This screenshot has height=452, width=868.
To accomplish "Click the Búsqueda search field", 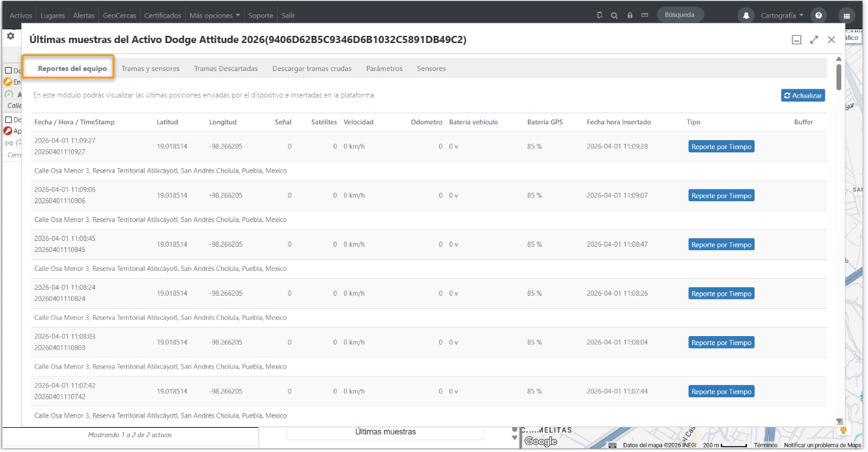I will click(x=680, y=15).
